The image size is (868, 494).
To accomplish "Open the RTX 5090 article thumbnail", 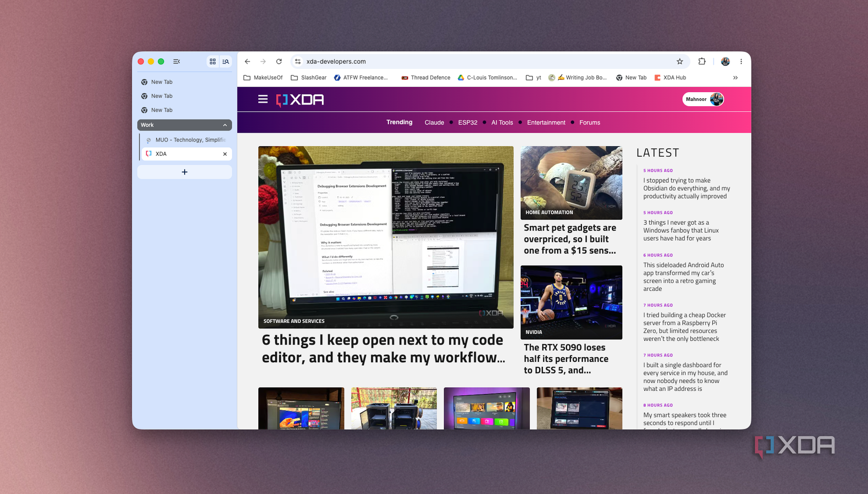I will [571, 302].
